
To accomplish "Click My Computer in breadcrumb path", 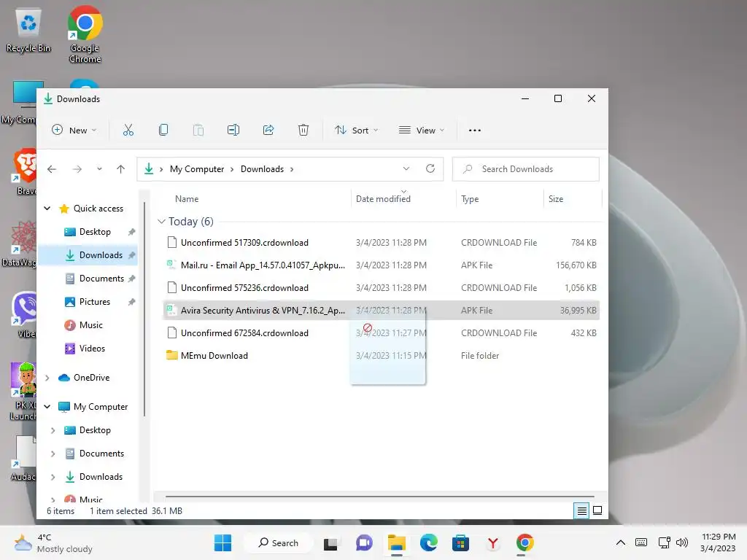I will pos(197,169).
